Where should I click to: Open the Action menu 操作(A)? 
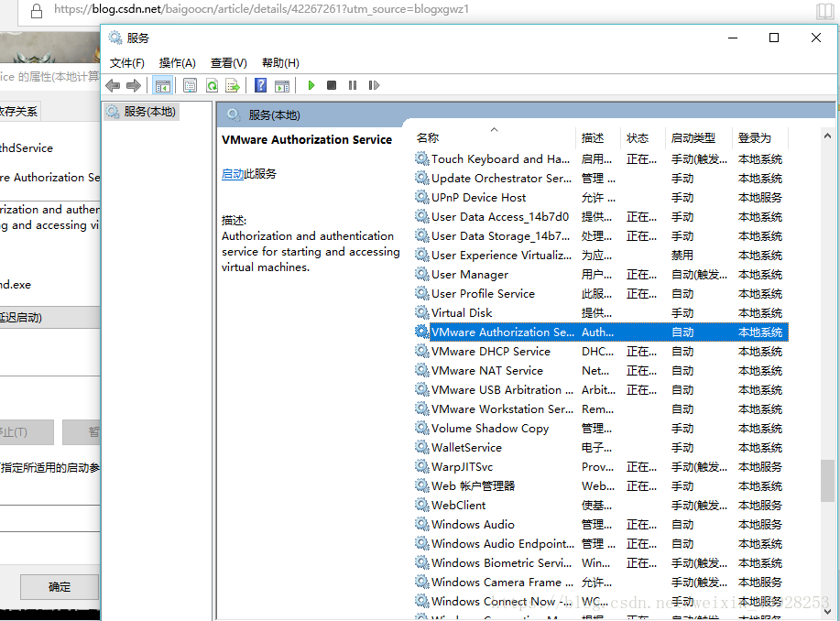(x=178, y=63)
